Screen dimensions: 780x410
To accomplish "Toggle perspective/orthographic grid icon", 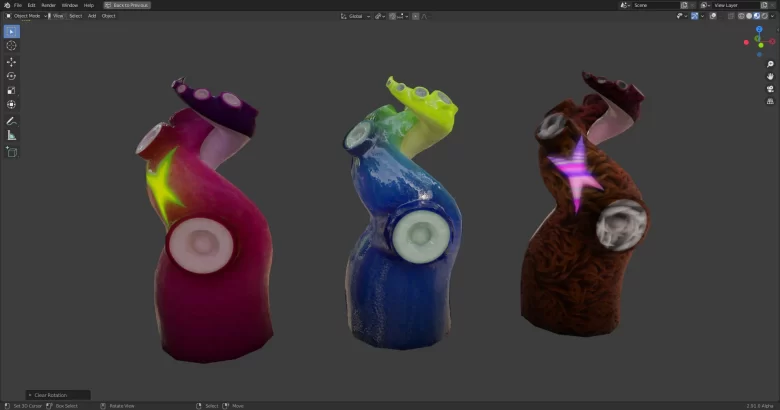I will click(770, 101).
